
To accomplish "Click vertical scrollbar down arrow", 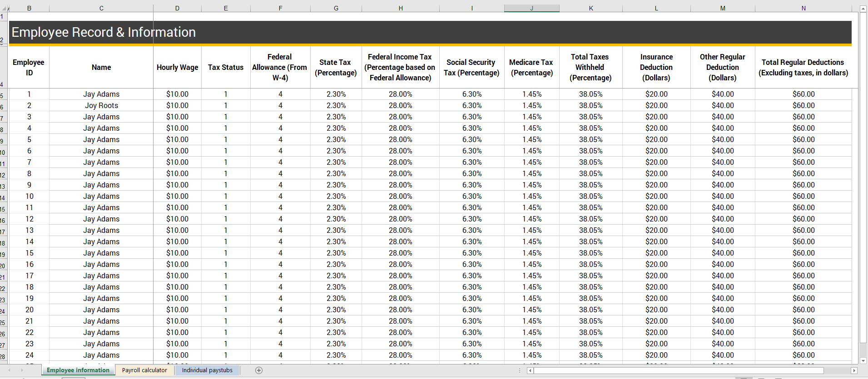I will pyautogui.click(x=863, y=361).
